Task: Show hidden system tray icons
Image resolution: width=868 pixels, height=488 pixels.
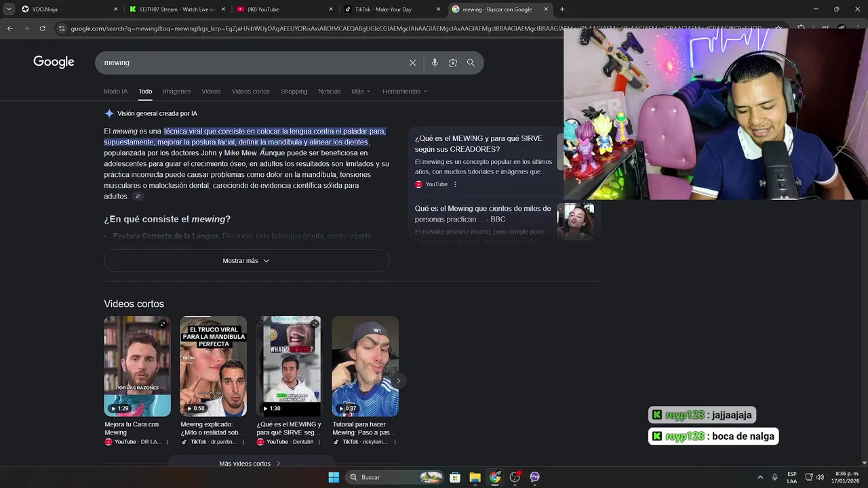Action: pos(760,477)
